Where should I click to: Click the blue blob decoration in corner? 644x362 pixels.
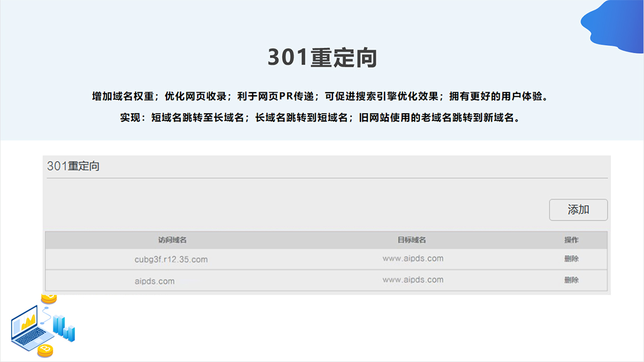[613, 25]
